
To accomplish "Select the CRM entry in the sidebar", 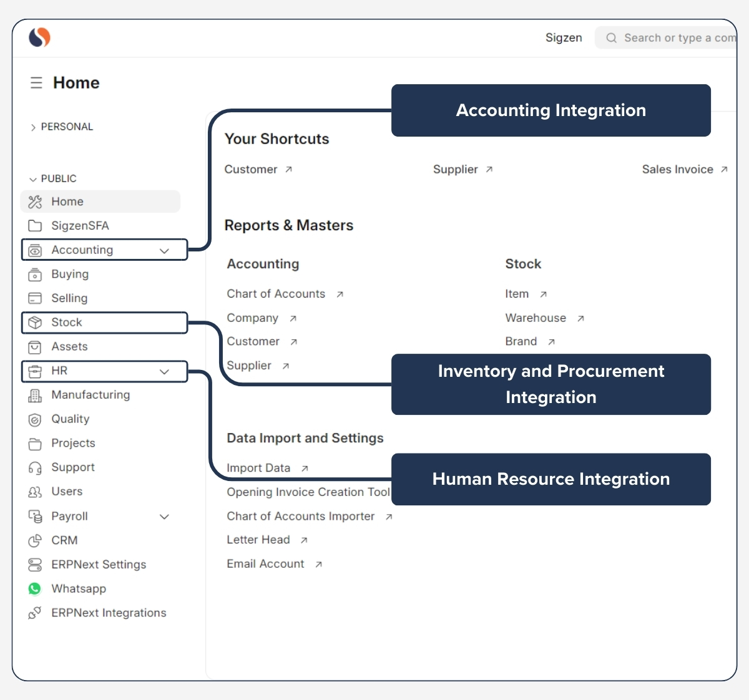I will click(64, 540).
